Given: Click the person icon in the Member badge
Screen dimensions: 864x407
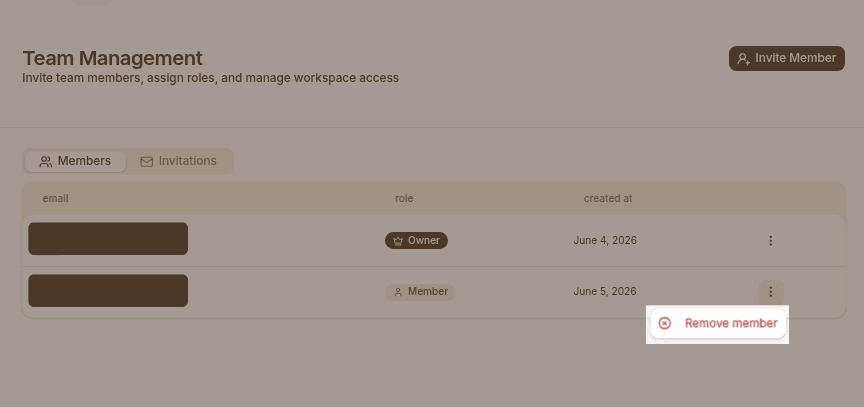Looking at the screenshot, I should (398, 292).
